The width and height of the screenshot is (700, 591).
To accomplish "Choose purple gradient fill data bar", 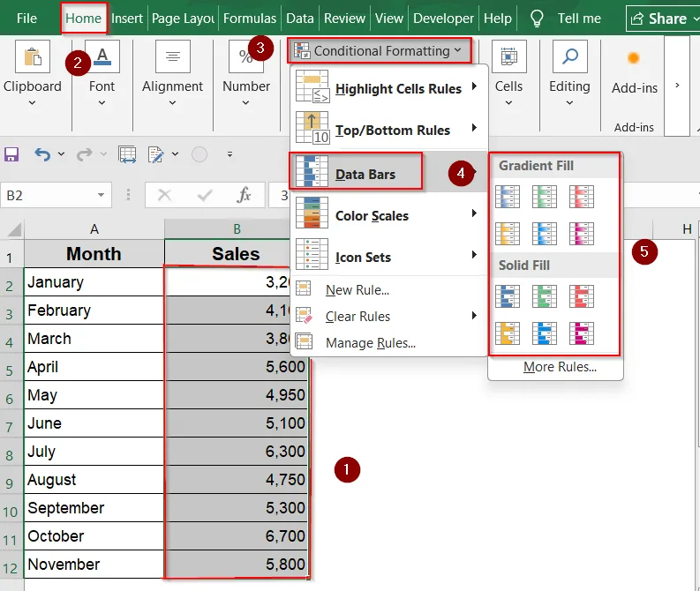I will (582, 234).
